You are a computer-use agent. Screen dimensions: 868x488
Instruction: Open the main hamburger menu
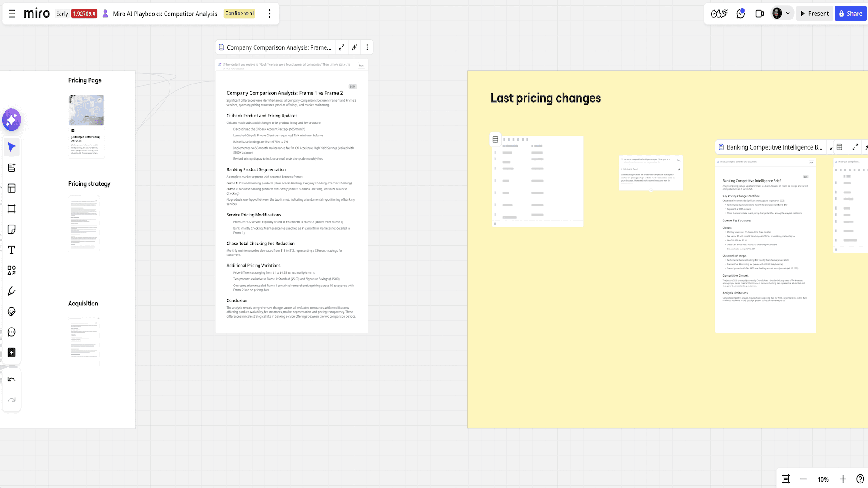click(x=12, y=14)
